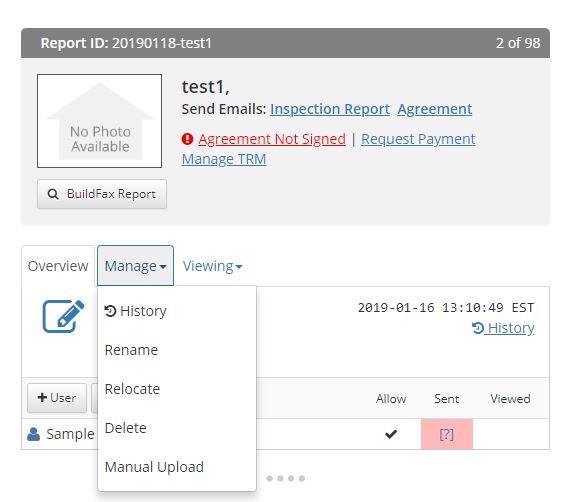The image size is (568, 502).
Task: Collapse the Manage dropdown
Action: 135,266
